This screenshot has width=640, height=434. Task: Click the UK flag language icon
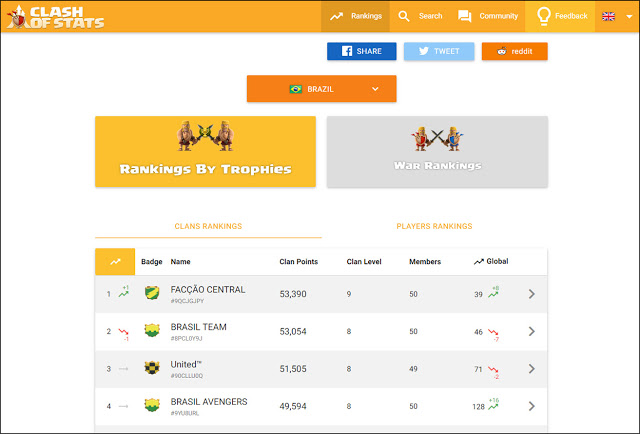[x=608, y=16]
